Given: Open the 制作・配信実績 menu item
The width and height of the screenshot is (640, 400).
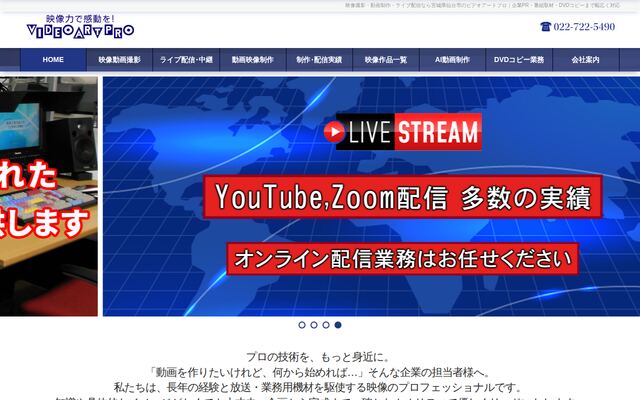Looking at the screenshot, I should point(319,60).
